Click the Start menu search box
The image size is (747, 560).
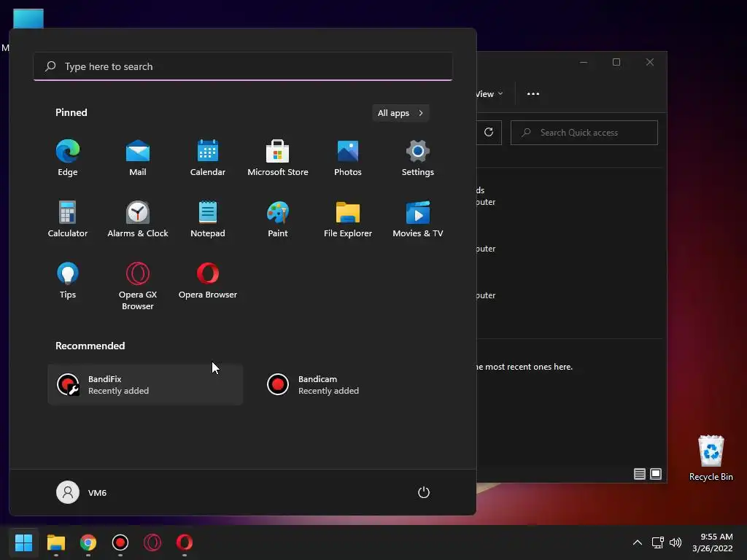point(243,66)
